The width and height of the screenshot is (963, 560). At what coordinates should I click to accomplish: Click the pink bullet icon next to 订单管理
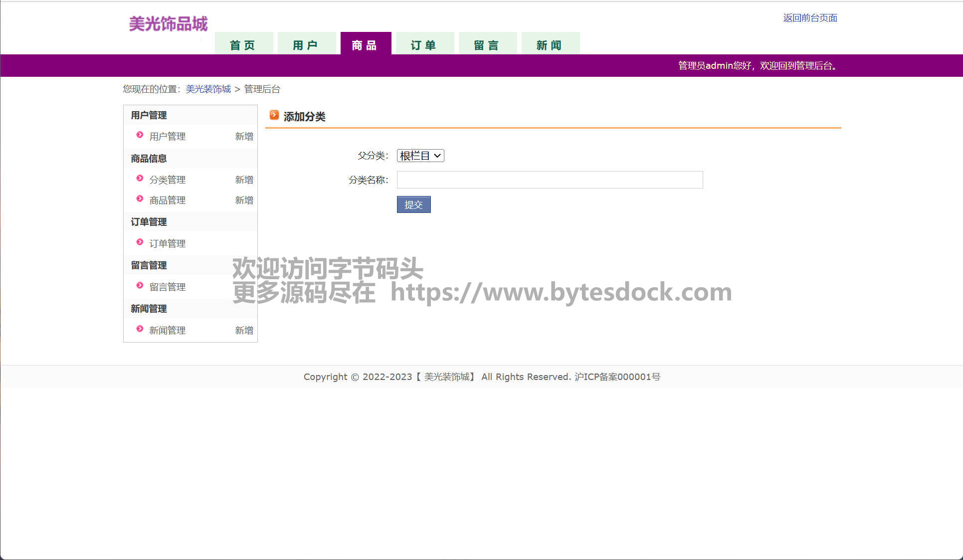tap(140, 242)
